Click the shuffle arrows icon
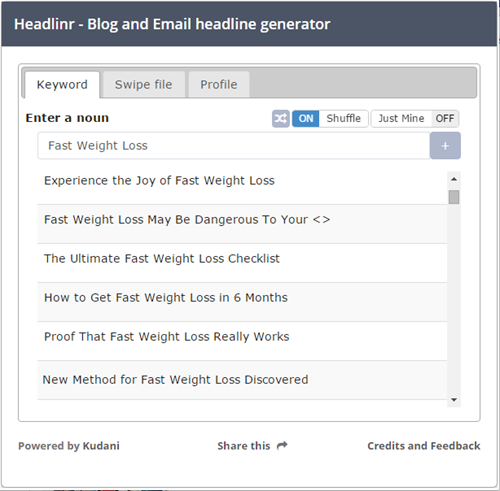The image size is (500, 491). tap(281, 119)
